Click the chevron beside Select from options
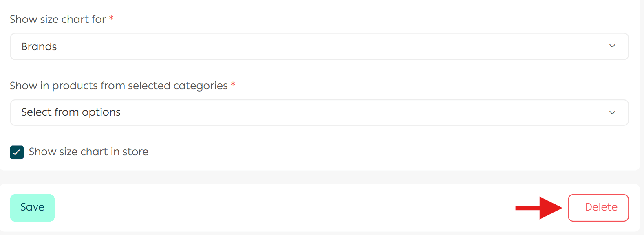This screenshot has width=644, height=235. click(x=612, y=112)
